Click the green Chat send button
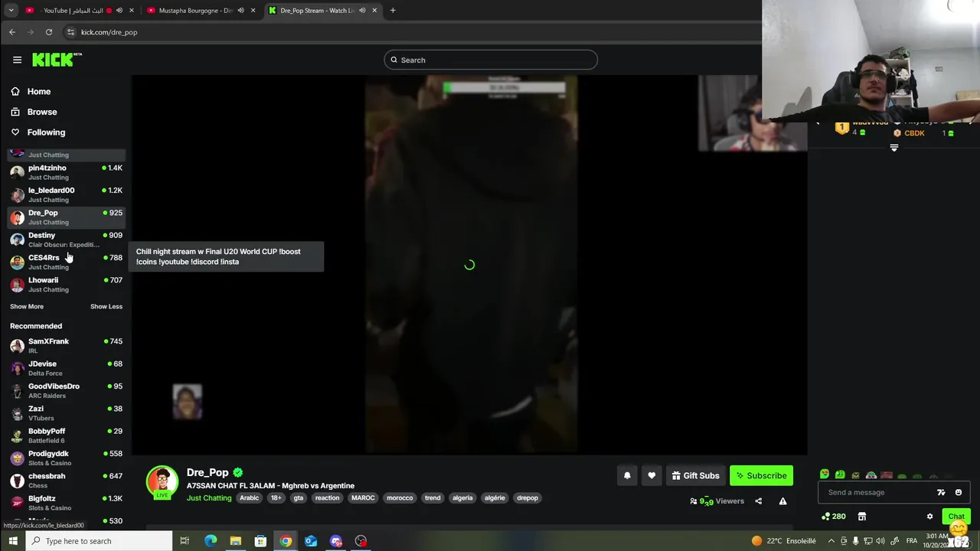This screenshot has width=980, height=551. point(956,517)
